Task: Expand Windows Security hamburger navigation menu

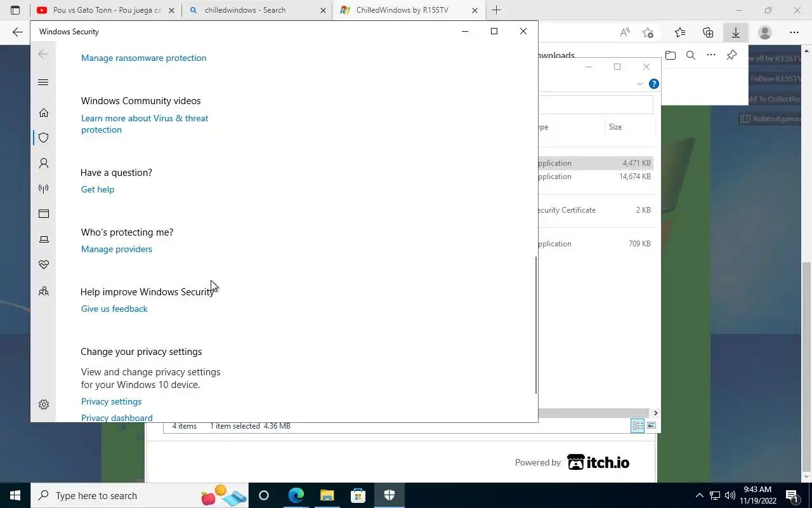Action: point(43,82)
